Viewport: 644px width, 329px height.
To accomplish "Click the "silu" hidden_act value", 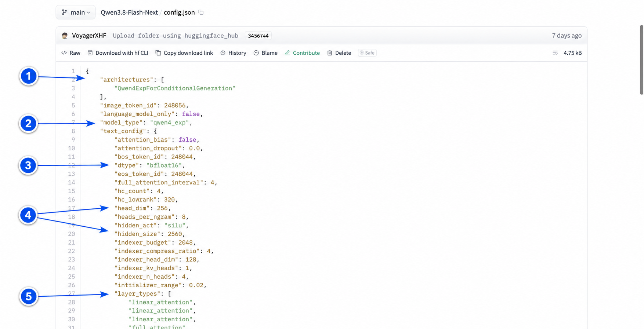I will pos(175,225).
